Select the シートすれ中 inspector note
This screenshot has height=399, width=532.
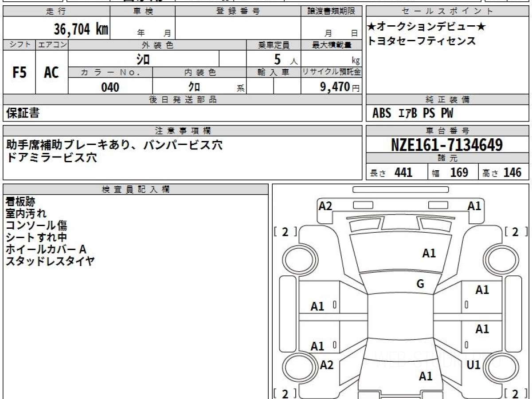36,238
